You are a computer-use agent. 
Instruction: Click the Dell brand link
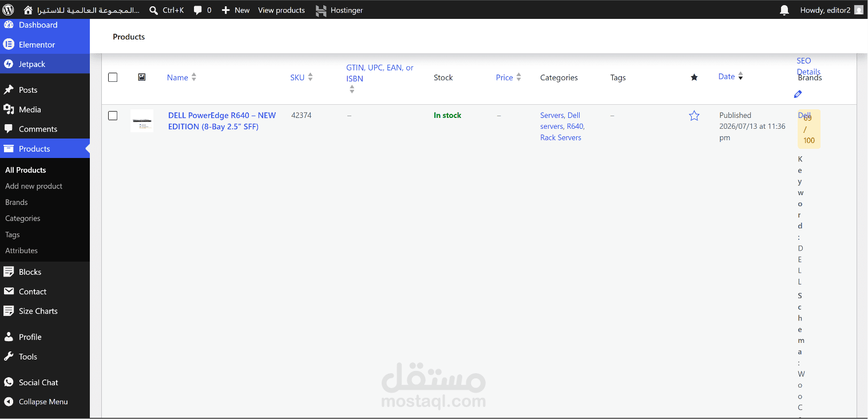click(x=804, y=115)
